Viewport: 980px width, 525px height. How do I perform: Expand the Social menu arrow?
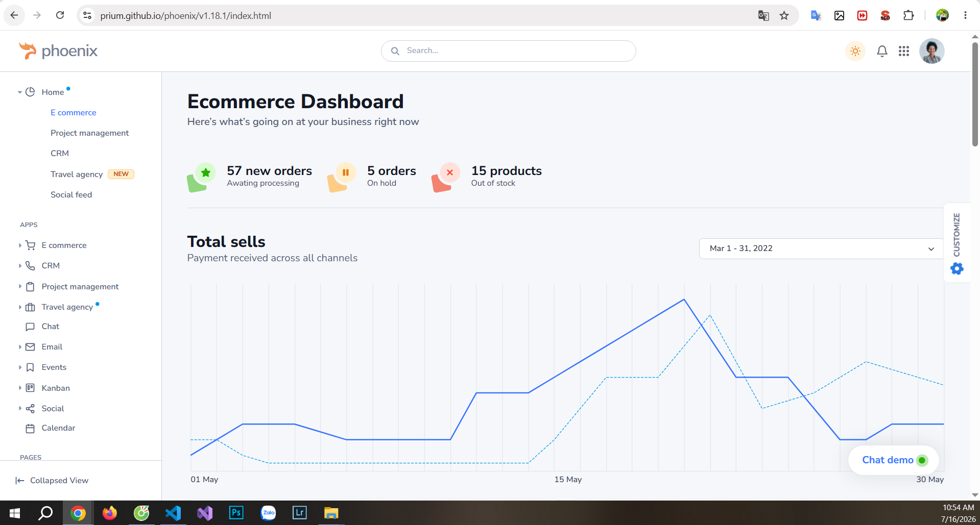[x=20, y=409]
